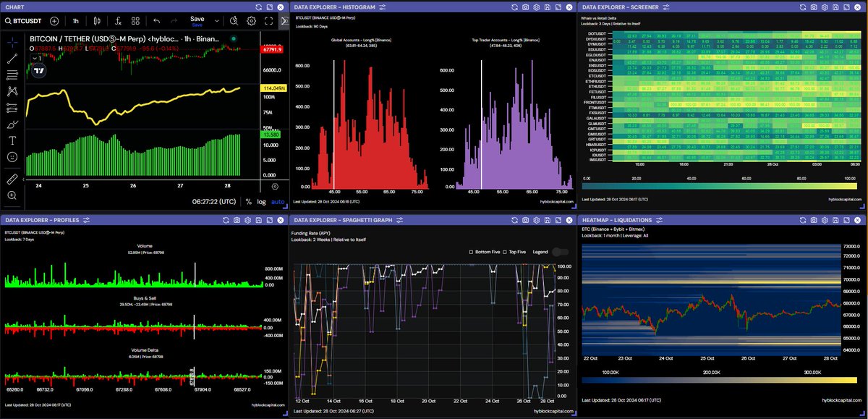Activate the zoom-in tool on chart sidebar
This screenshot has height=419, width=868.
[x=12, y=195]
